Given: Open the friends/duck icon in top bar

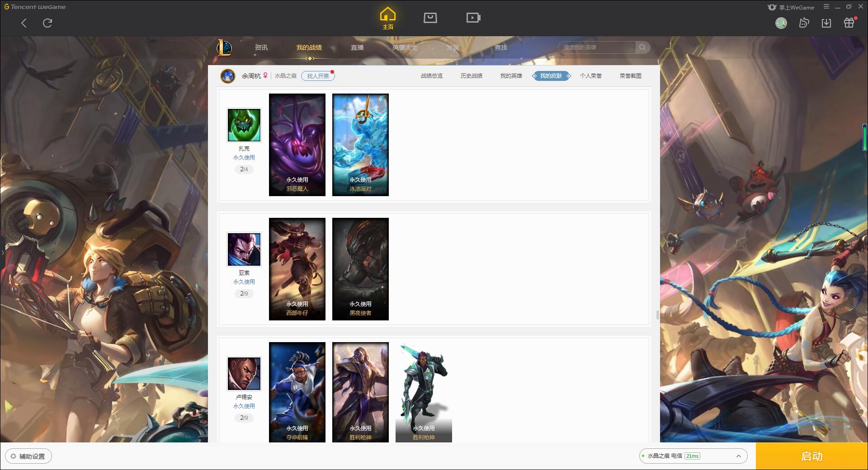Looking at the screenshot, I should (804, 23).
